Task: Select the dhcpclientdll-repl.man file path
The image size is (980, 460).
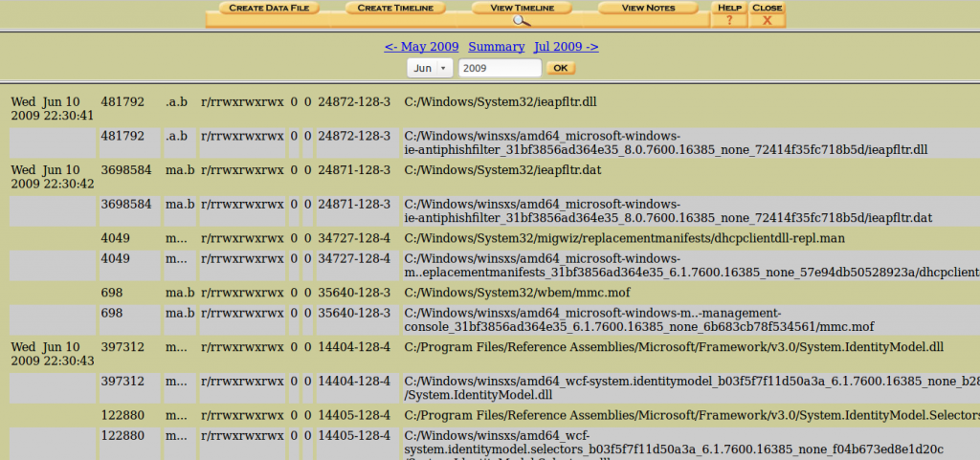Action: click(625, 237)
